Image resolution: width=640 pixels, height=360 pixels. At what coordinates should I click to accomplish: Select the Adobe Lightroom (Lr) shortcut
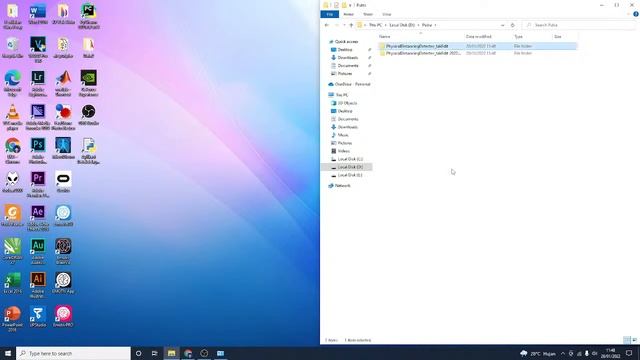tap(38, 83)
